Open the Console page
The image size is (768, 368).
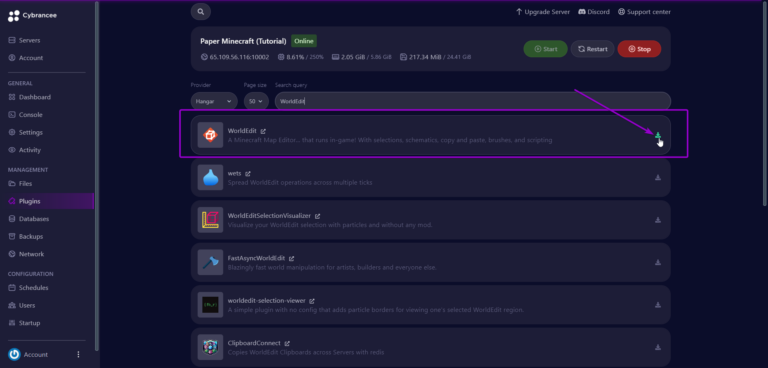tap(25, 115)
